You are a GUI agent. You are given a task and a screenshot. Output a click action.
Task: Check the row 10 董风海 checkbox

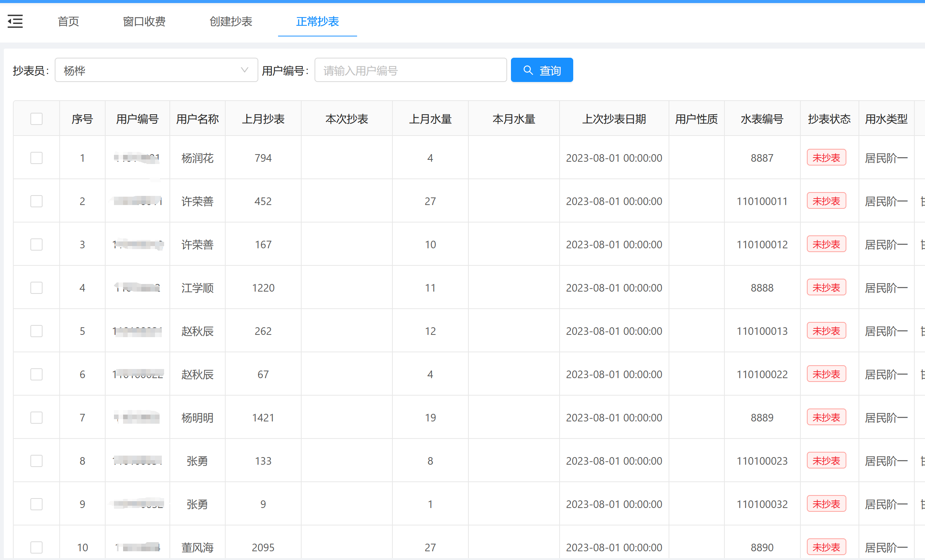[x=36, y=547]
